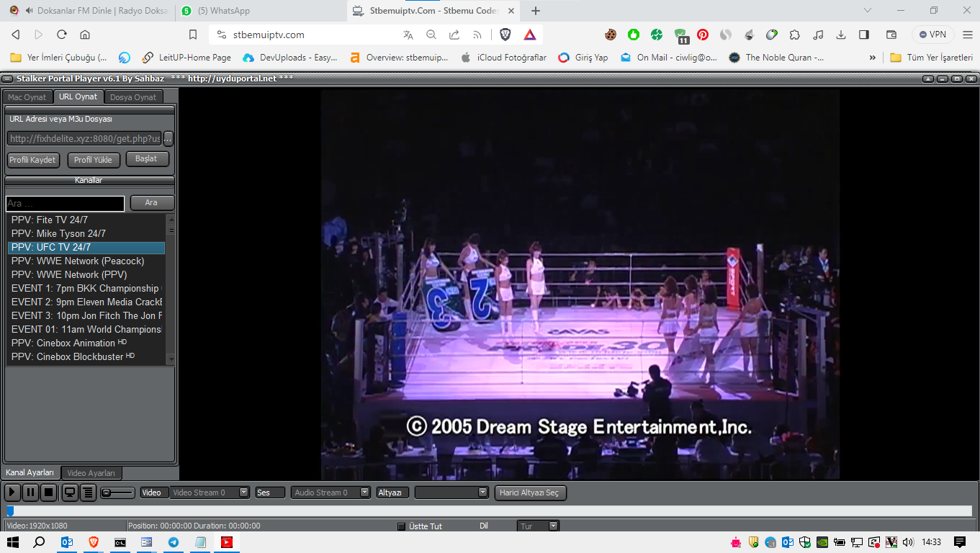
Task: Click the cookie extension icon
Action: [x=611, y=35]
